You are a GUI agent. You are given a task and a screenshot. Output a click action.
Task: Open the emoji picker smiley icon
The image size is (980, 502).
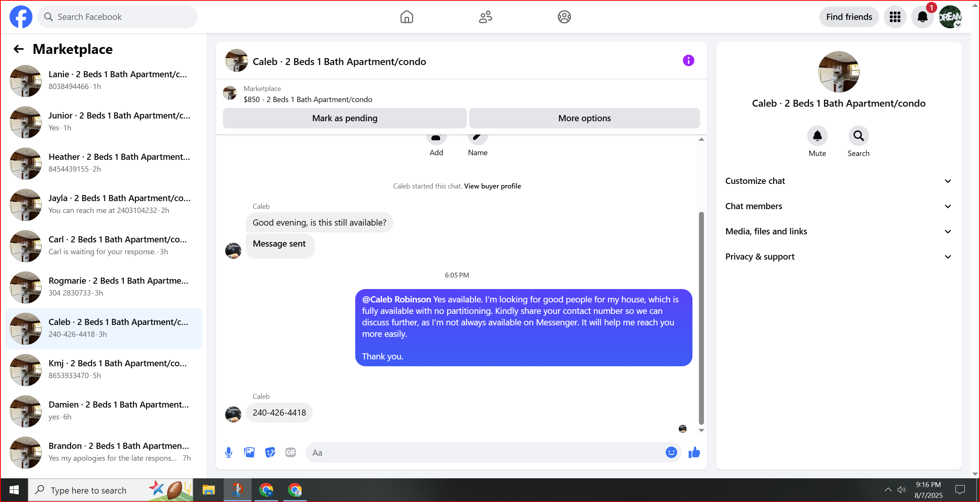(x=671, y=452)
